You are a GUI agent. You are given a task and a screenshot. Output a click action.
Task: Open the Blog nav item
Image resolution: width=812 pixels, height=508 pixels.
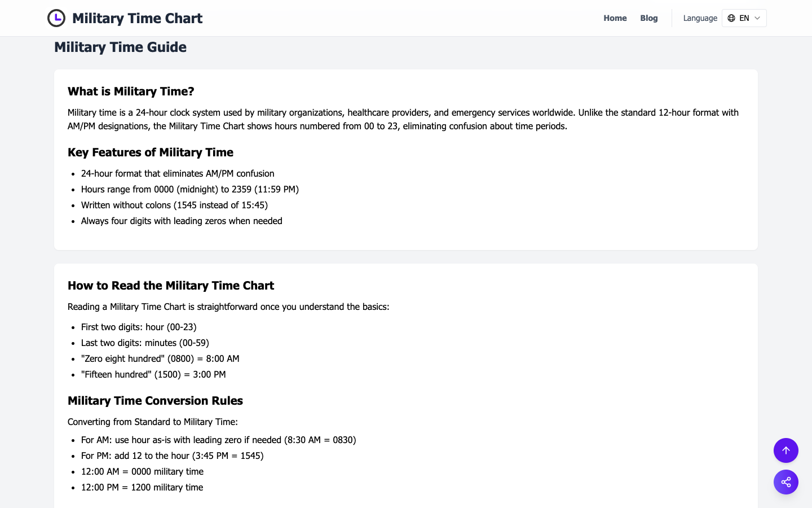pos(648,18)
